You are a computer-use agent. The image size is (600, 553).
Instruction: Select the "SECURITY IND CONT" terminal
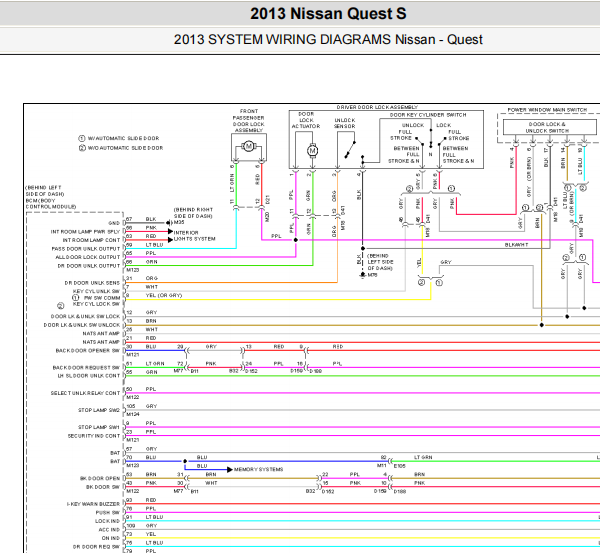click(94, 436)
